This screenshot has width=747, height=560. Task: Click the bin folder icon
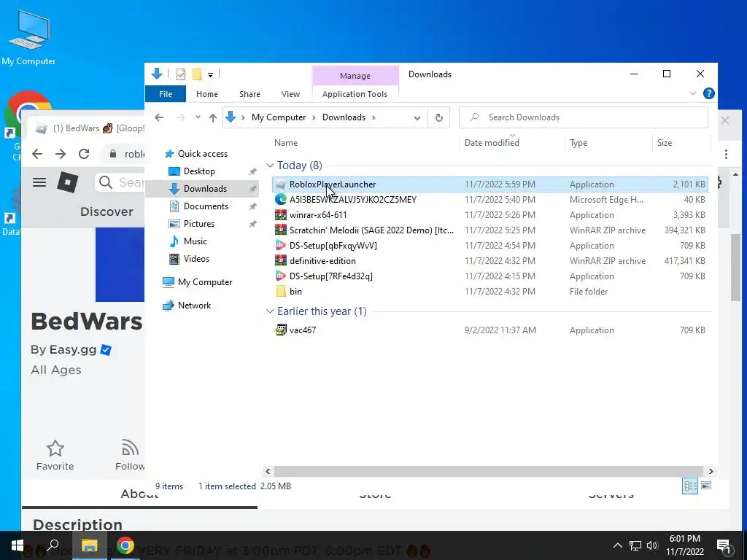(281, 292)
